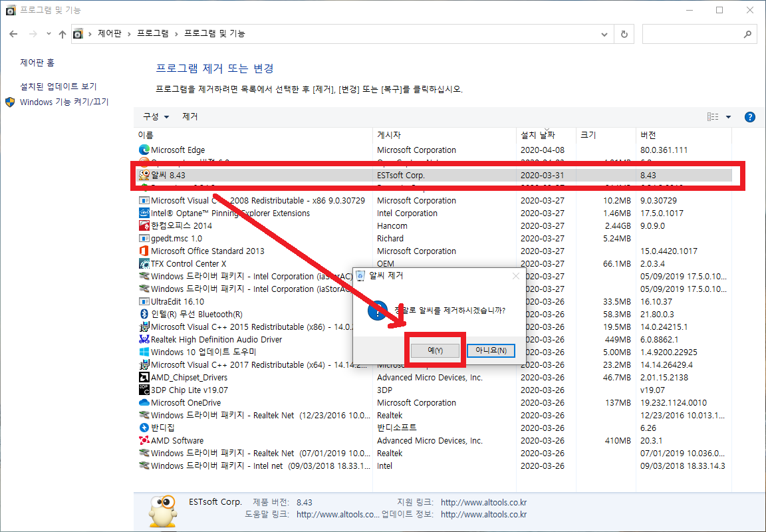Click the Realtek High Definition Audio Driver icon
Viewport: 766px width, 532px height.
(x=144, y=340)
